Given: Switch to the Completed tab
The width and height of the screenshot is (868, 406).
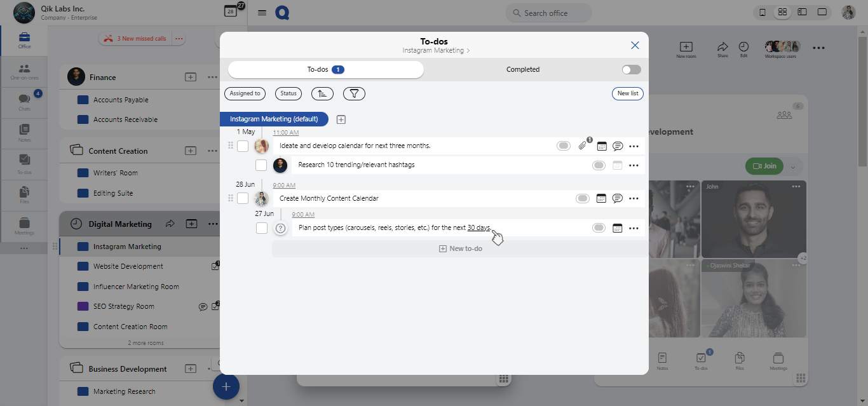Looking at the screenshot, I should pos(522,70).
